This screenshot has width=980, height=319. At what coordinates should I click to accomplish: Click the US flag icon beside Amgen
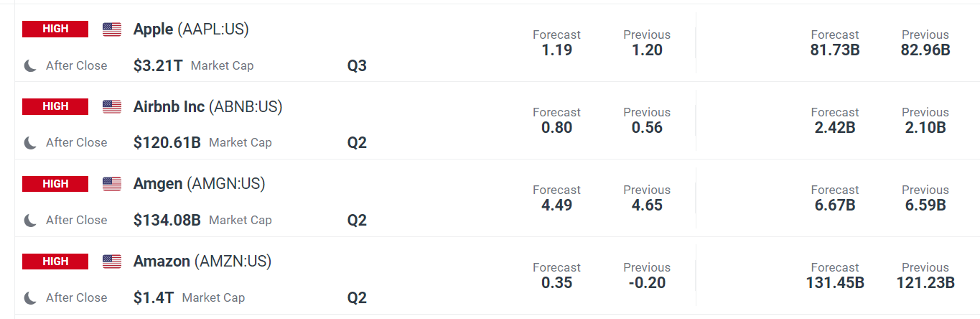(112, 185)
